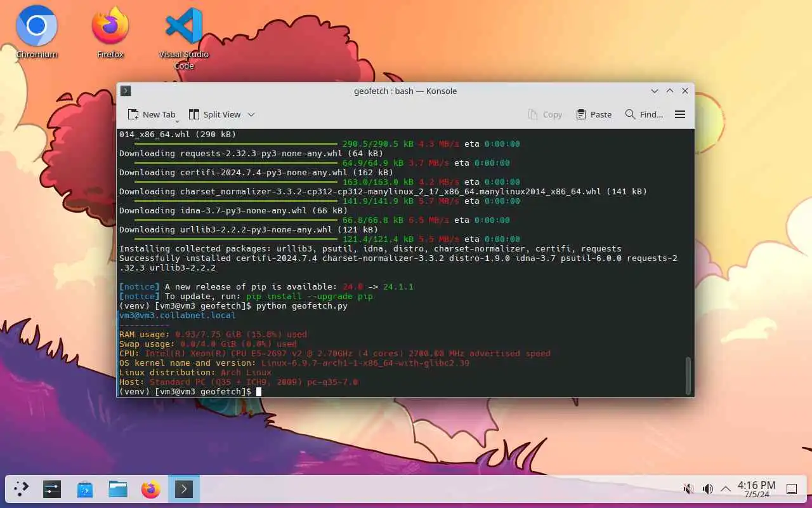Click the terminal prompt cursor line
Screen dimensions: 812x508
pos(190,392)
